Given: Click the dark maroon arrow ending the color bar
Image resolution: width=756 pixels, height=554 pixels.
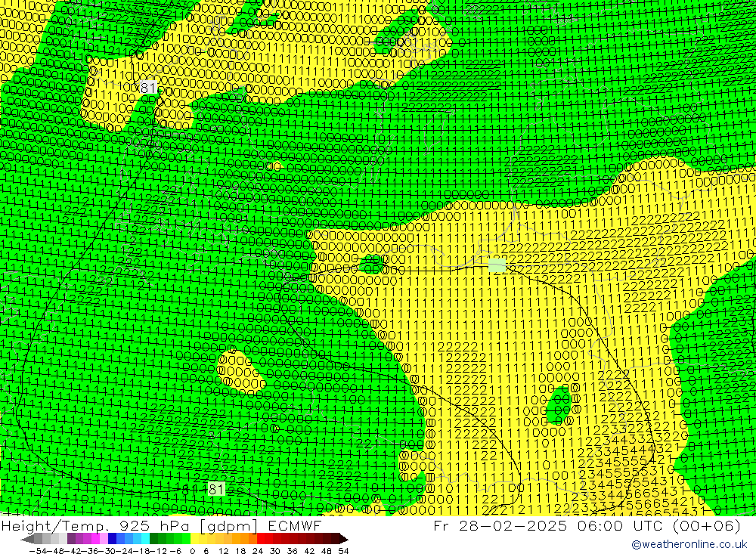Looking at the screenshot, I should (343, 539).
